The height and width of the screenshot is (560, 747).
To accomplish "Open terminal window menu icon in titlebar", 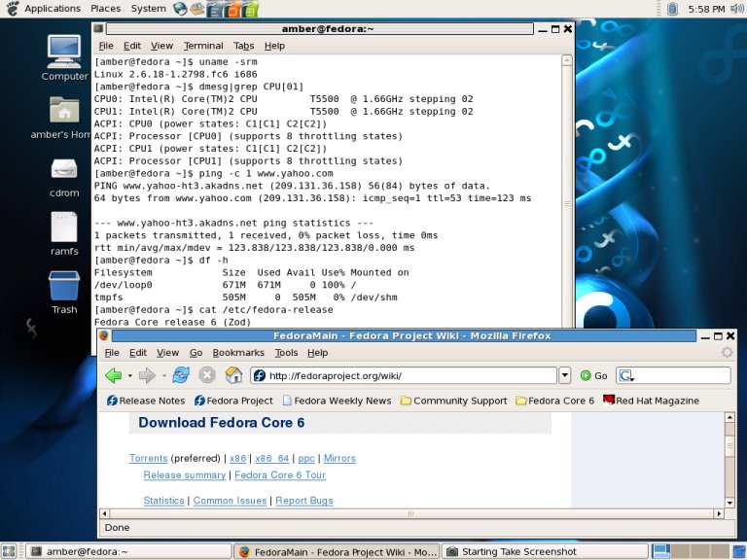I will click(98, 29).
